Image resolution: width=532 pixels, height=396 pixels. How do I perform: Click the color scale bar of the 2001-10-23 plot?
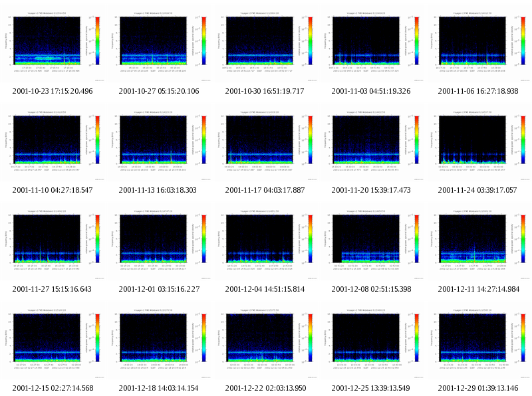tap(97, 41)
